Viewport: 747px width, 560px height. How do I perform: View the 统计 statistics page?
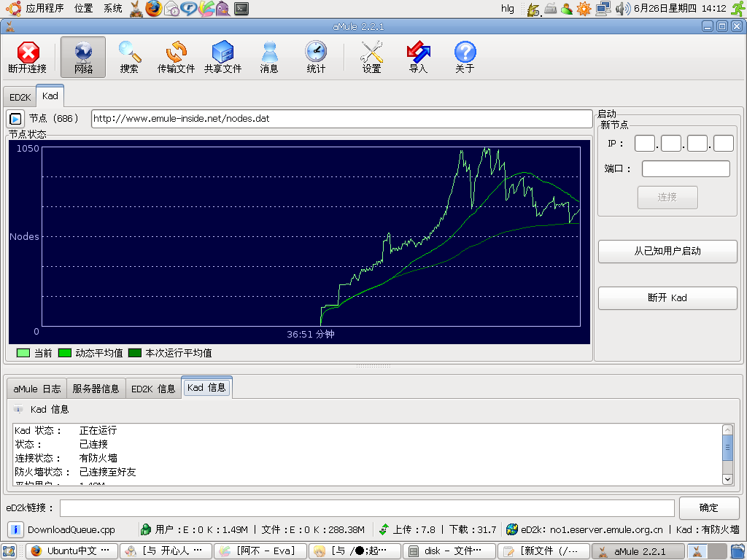point(316,57)
